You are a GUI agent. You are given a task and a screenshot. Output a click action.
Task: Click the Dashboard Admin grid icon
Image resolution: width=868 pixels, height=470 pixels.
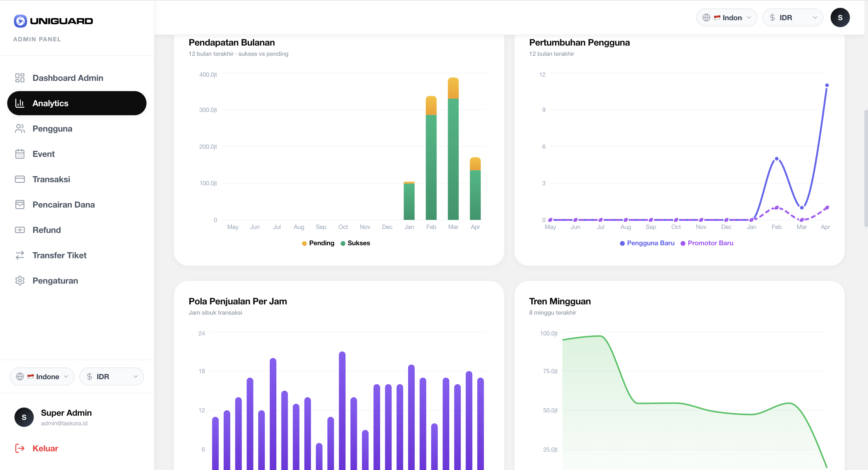point(20,78)
